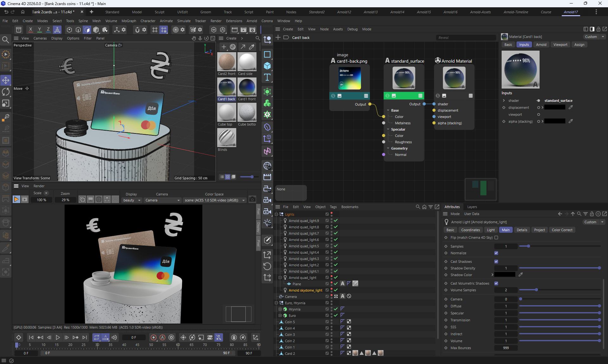The width and height of the screenshot is (608, 364).
Task: Select the Rotate tool in left toolbar
Action: [x=6, y=92]
